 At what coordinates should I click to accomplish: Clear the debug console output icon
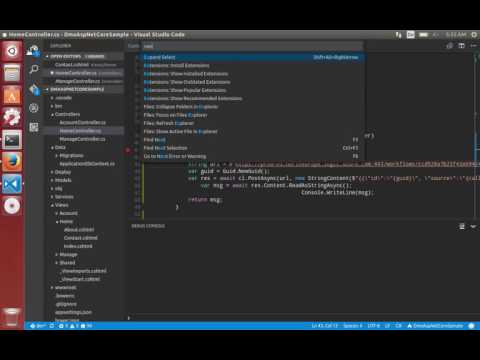click(462, 226)
